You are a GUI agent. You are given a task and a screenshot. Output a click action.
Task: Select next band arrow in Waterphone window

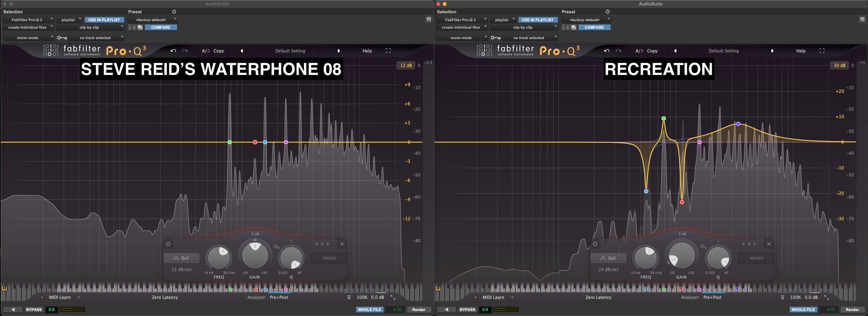[328, 244]
